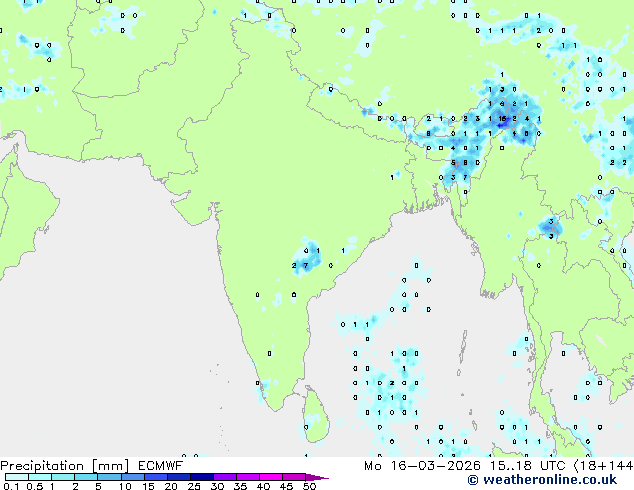Click the '15..18 UTC' time range text
This screenshot has width=634, height=490.
527,466
